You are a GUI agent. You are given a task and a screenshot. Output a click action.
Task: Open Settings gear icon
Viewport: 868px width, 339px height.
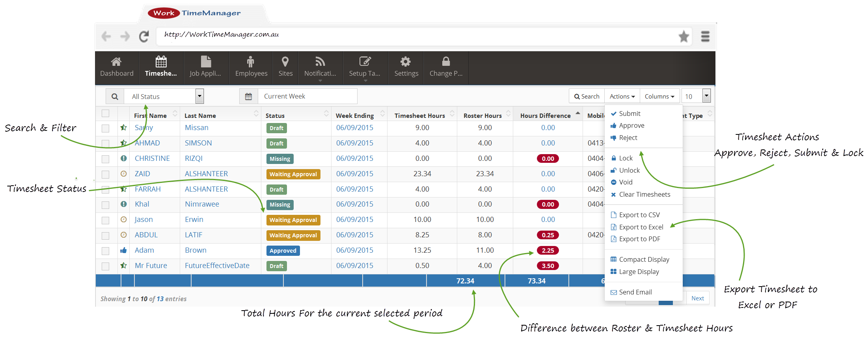click(x=406, y=61)
